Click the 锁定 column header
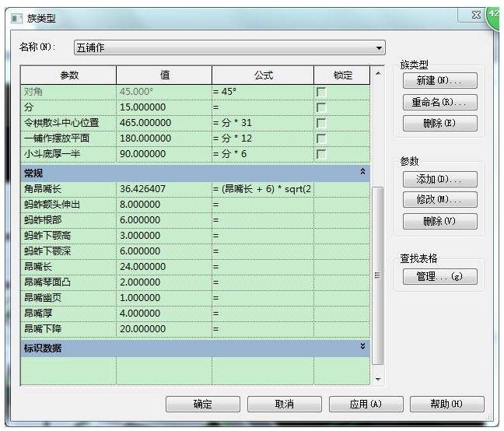Image resolution: width=504 pixels, height=431 pixels. click(x=342, y=75)
